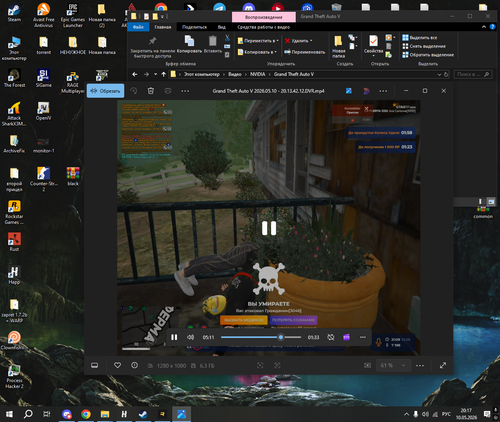Select the Воспроизведение contextual tab
Screen dimensions: 500x422
coord(263,17)
